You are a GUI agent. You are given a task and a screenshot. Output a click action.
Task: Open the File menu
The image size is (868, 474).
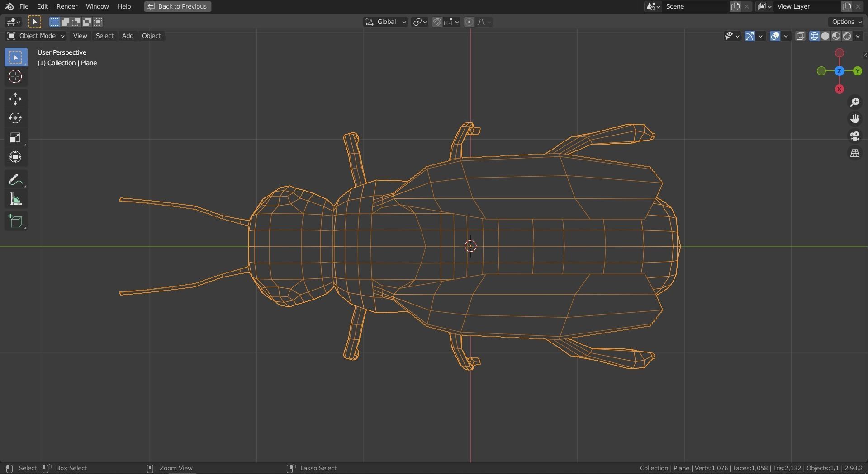[24, 6]
